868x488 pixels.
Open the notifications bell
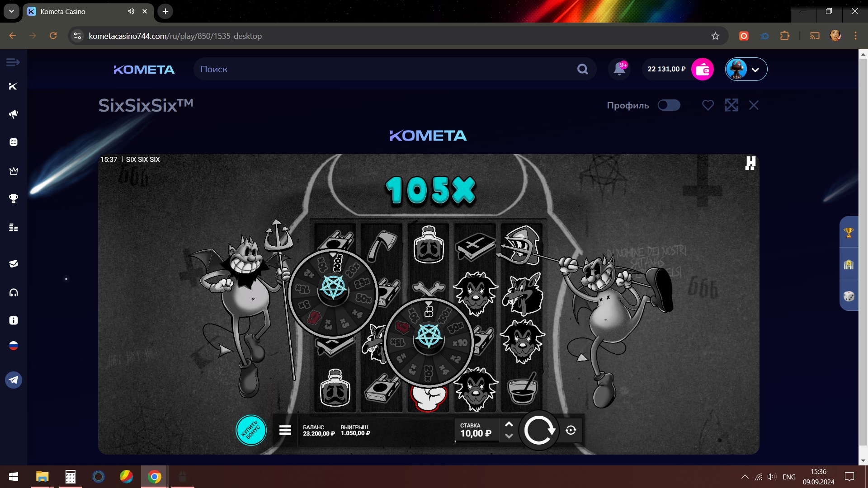pyautogui.click(x=619, y=69)
